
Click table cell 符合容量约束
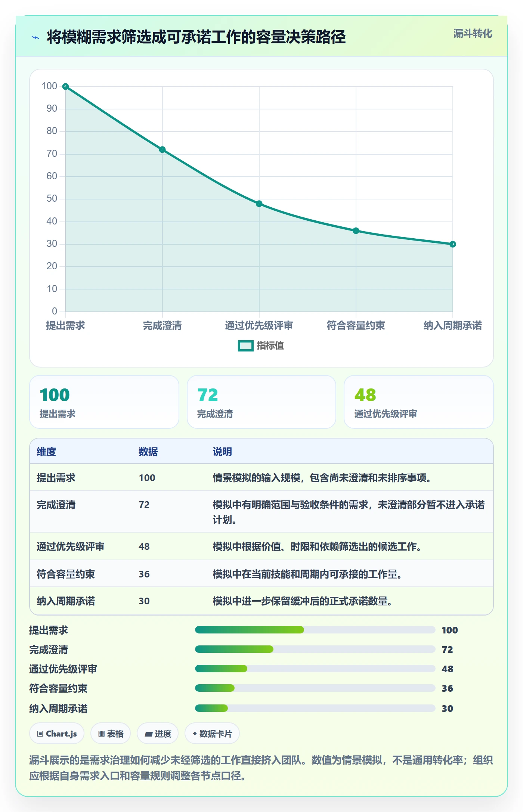point(66,574)
